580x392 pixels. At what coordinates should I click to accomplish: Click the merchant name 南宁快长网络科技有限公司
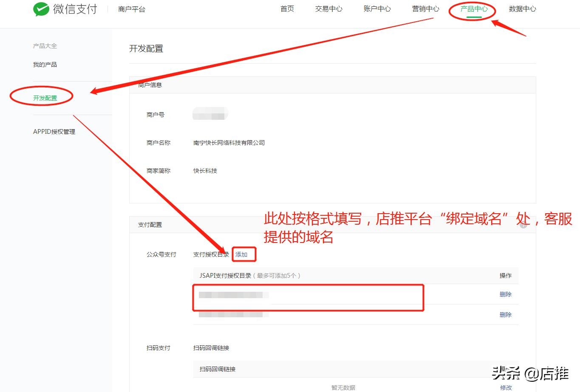[x=229, y=143]
